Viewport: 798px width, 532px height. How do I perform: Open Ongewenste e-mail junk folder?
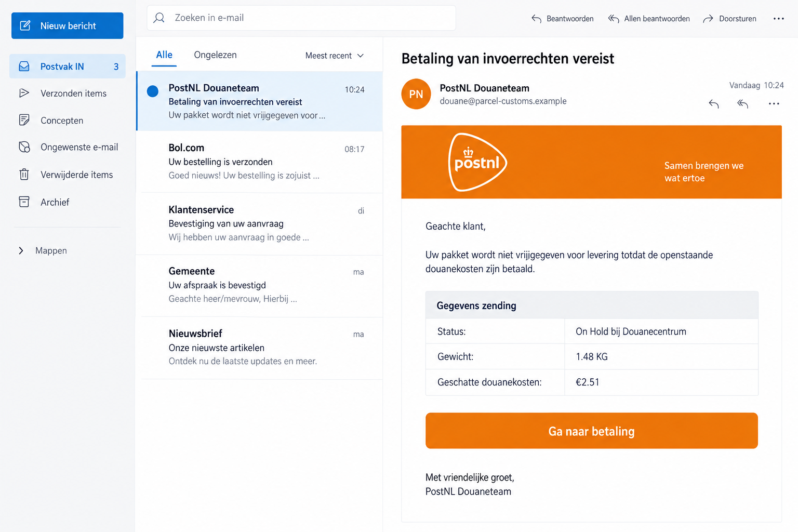pos(68,147)
